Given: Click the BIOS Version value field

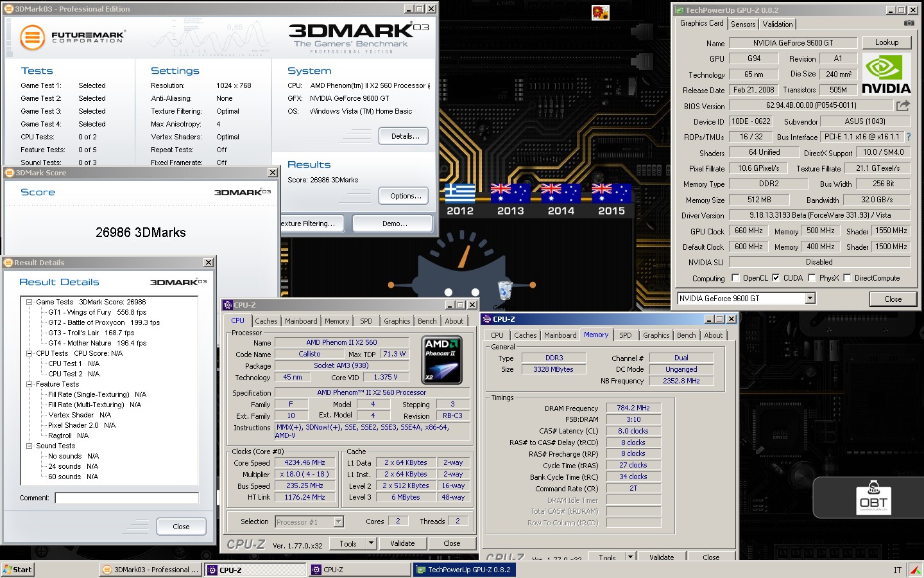Looking at the screenshot, I should (x=811, y=105).
